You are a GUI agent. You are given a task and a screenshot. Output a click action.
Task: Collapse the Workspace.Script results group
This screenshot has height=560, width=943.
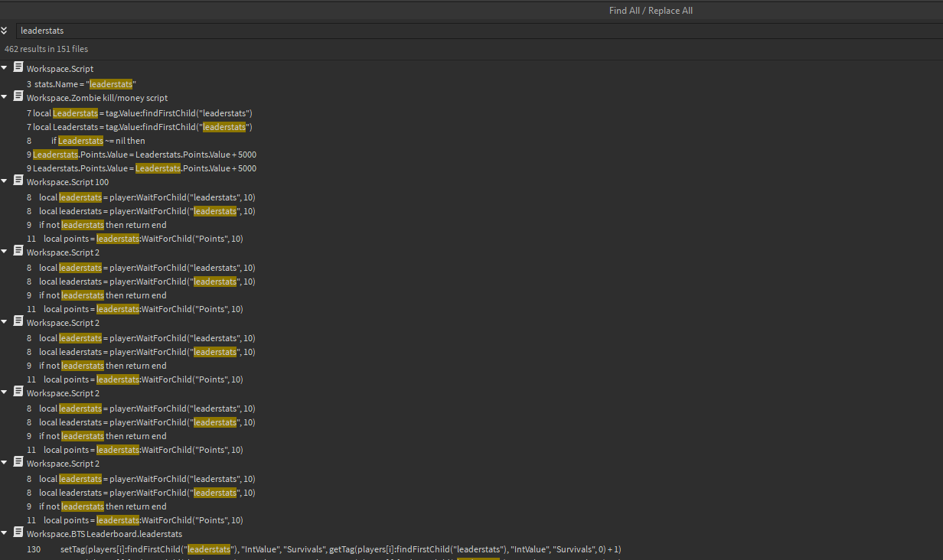click(x=5, y=67)
